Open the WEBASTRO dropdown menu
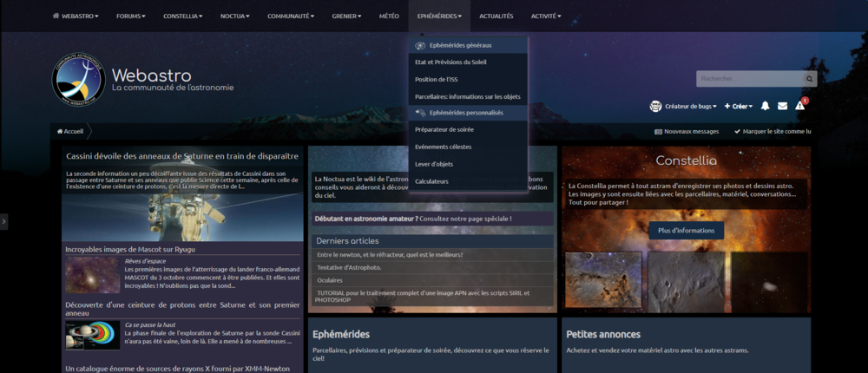Viewport: 868px width, 373px height. pos(76,16)
